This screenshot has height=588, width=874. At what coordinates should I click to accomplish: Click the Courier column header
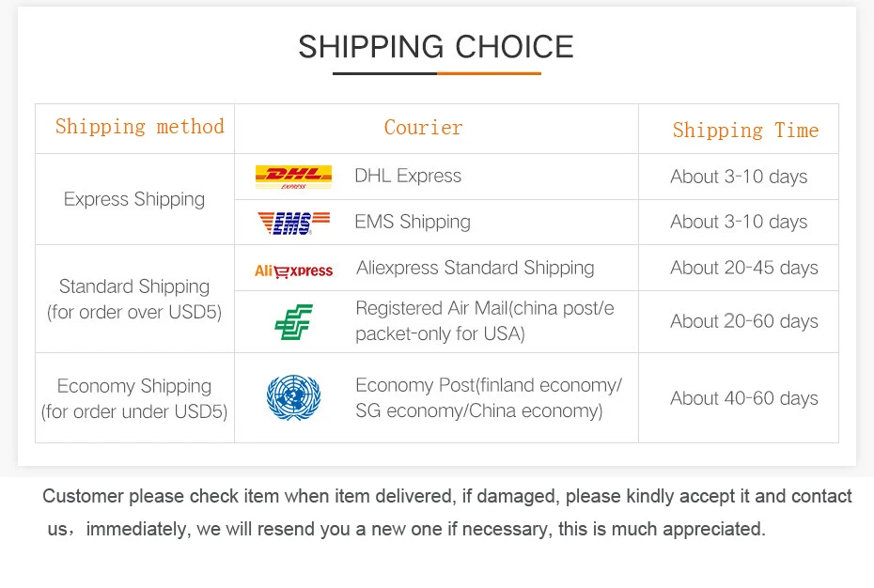tap(423, 128)
